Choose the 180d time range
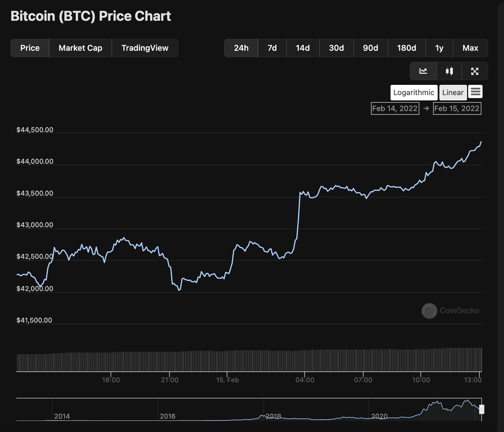 pos(407,48)
